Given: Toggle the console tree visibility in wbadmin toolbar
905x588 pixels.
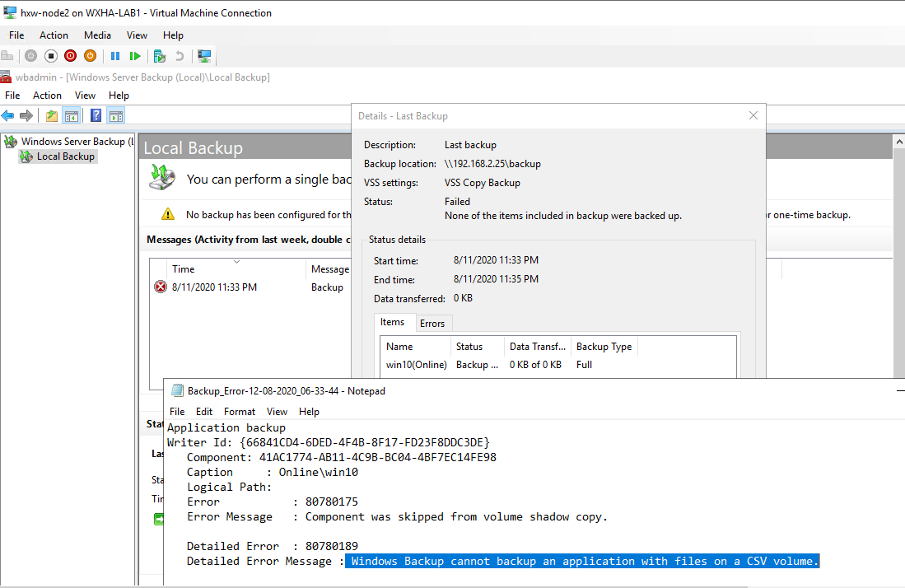Looking at the screenshot, I should [71, 114].
